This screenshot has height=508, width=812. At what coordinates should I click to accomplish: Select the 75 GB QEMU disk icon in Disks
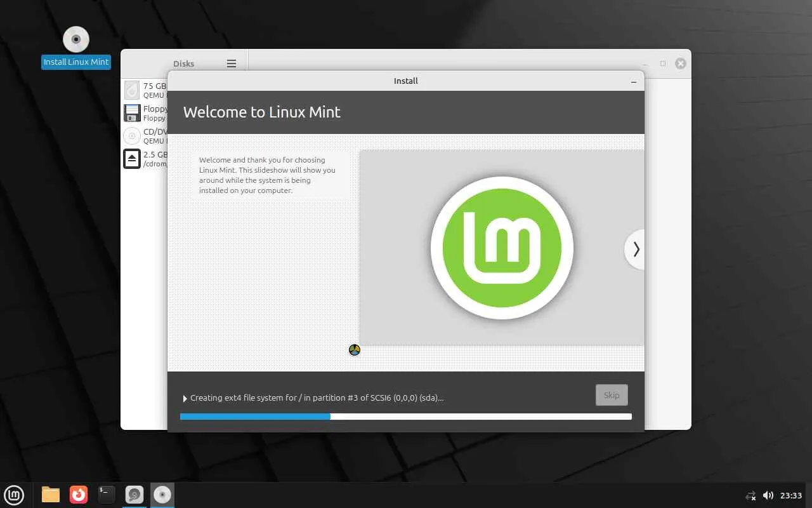click(132, 90)
